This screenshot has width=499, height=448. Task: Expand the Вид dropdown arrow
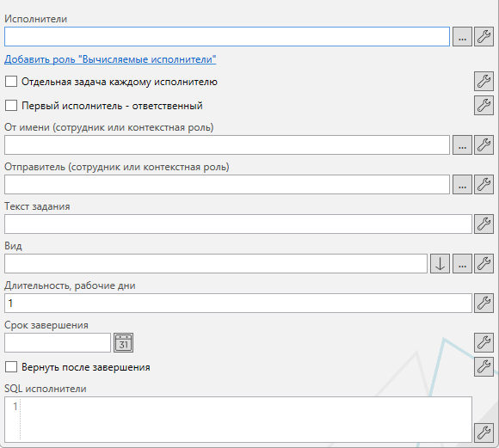[440, 263]
